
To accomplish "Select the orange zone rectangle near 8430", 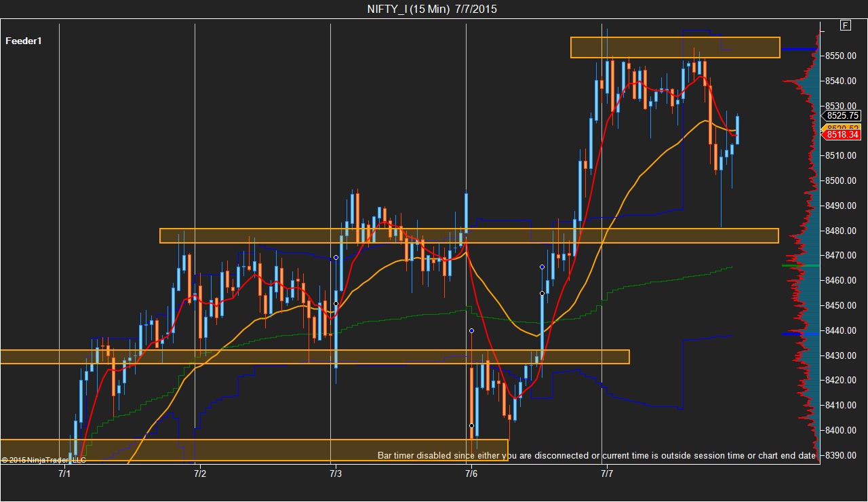I will (315, 357).
